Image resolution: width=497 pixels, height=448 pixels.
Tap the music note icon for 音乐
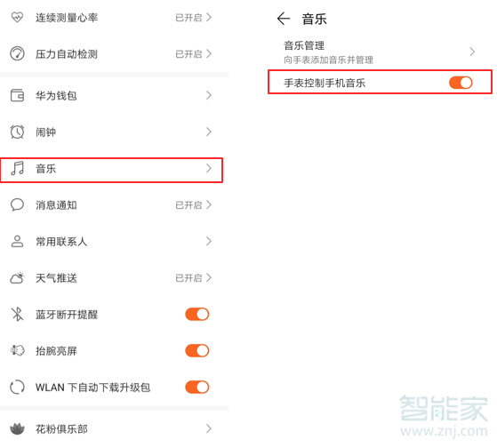pos(17,168)
